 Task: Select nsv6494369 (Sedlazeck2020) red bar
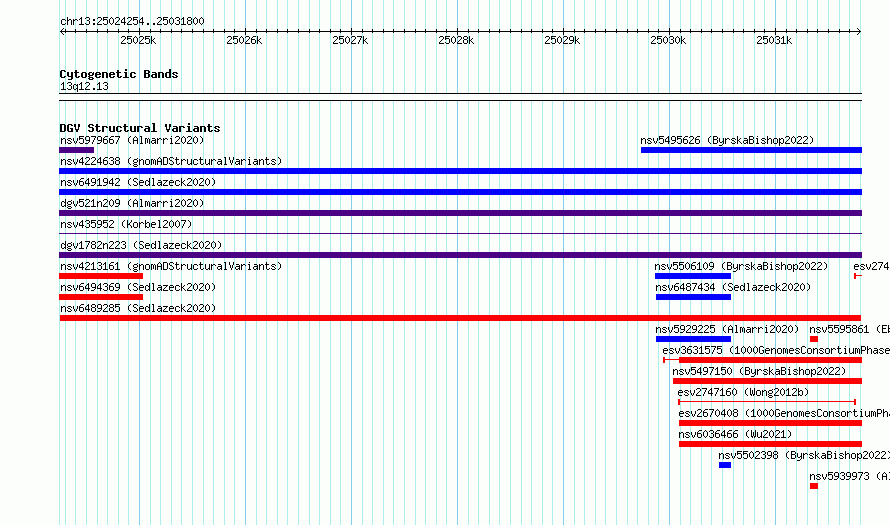101,297
